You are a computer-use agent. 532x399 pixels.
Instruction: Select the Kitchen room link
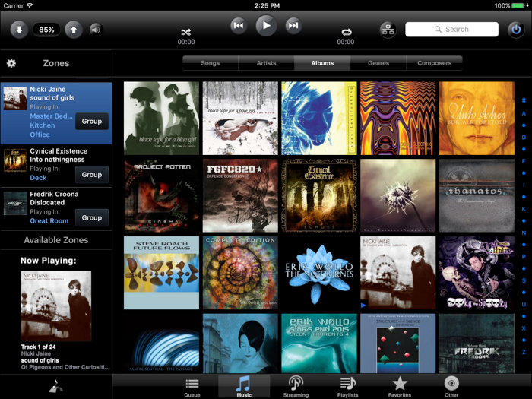[x=43, y=125]
